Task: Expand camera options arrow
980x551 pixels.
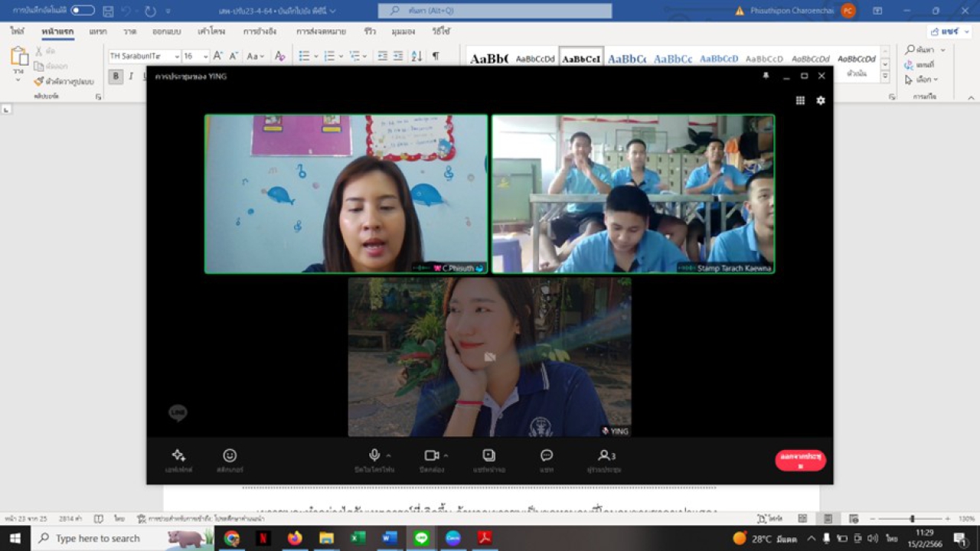Action: coord(446,455)
